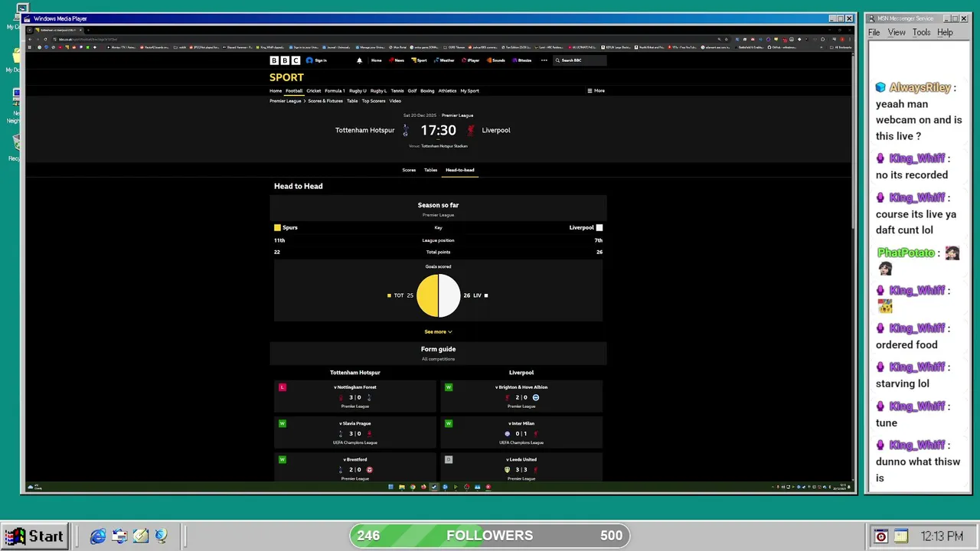Click the red system tray icon
Viewport: 980px width, 551px height.
pyautogui.click(x=880, y=536)
